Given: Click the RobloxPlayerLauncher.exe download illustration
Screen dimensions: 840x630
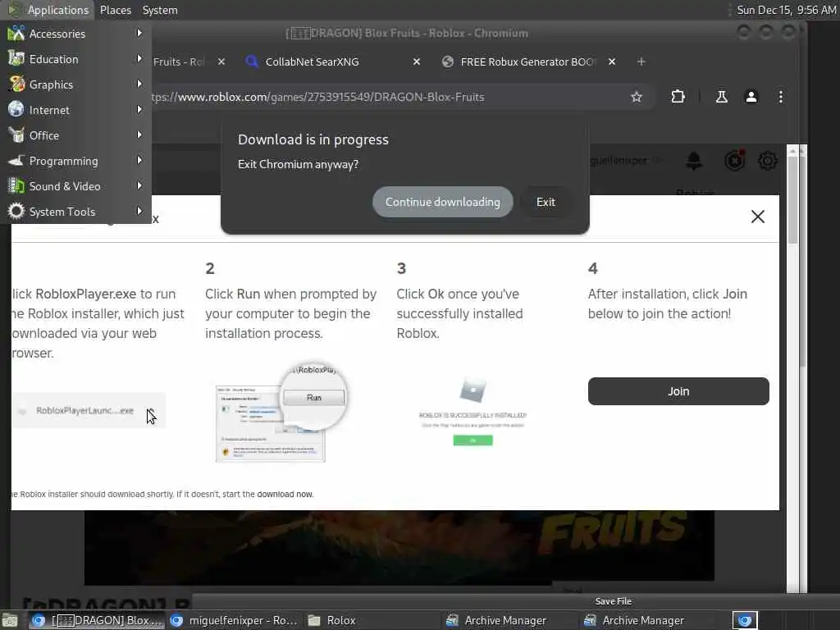Looking at the screenshot, I should click(89, 410).
